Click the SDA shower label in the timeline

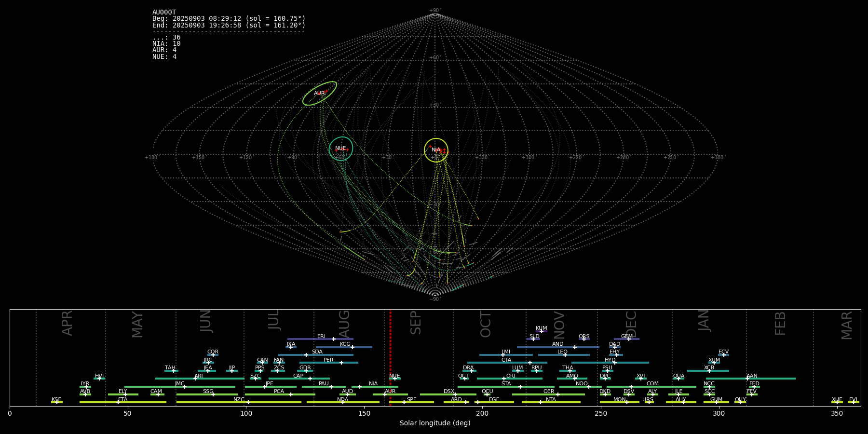click(317, 352)
